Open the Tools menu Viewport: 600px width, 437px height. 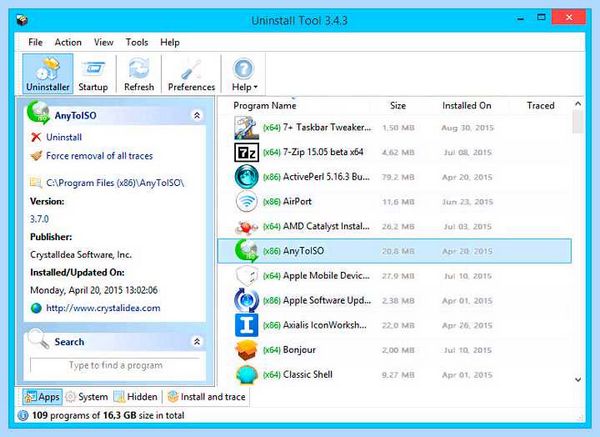coord(137,42)
